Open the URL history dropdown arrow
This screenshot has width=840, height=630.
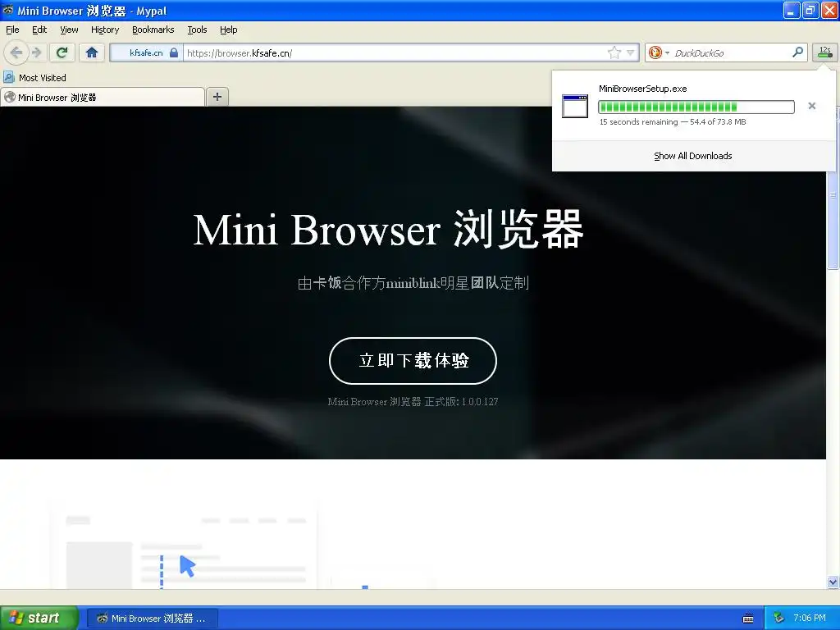pyautogui.click(x=631, y=52)
